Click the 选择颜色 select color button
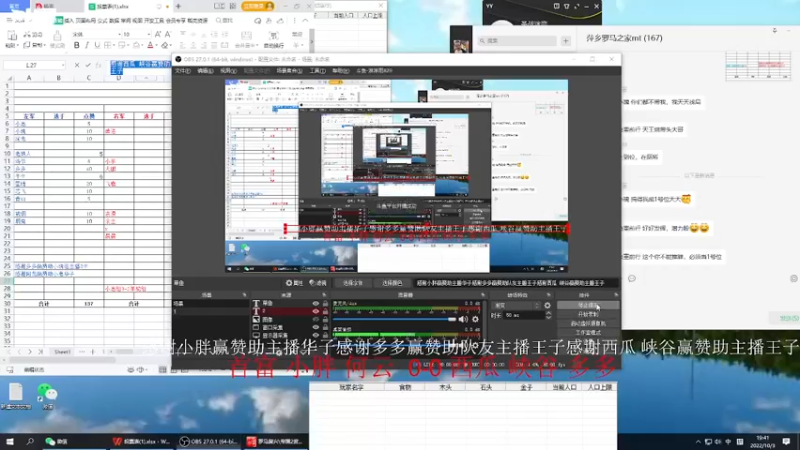The image size is (800, 450). [x=392, y=283]
